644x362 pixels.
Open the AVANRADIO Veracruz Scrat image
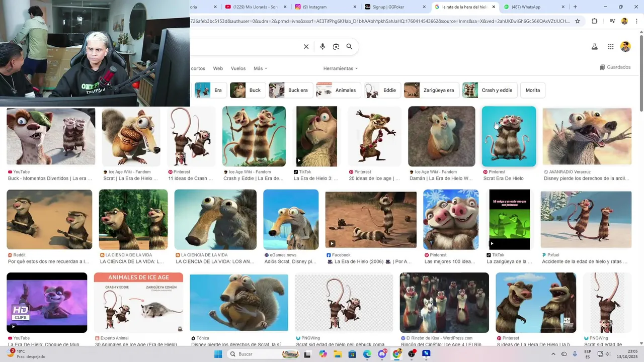click(x=587, y=136)
